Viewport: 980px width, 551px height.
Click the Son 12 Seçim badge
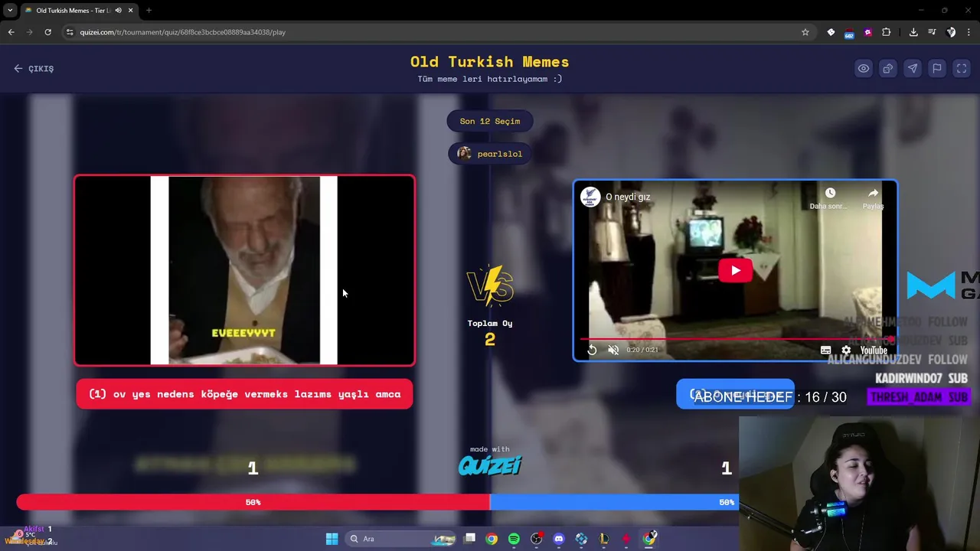pyautogui.click(x=490, y=121)
